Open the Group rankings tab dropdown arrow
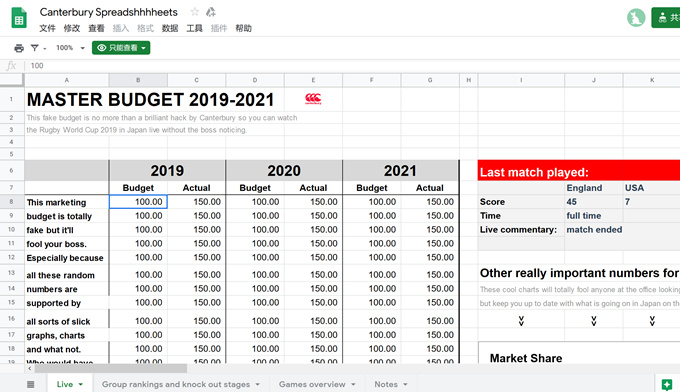 coord(258,384)
